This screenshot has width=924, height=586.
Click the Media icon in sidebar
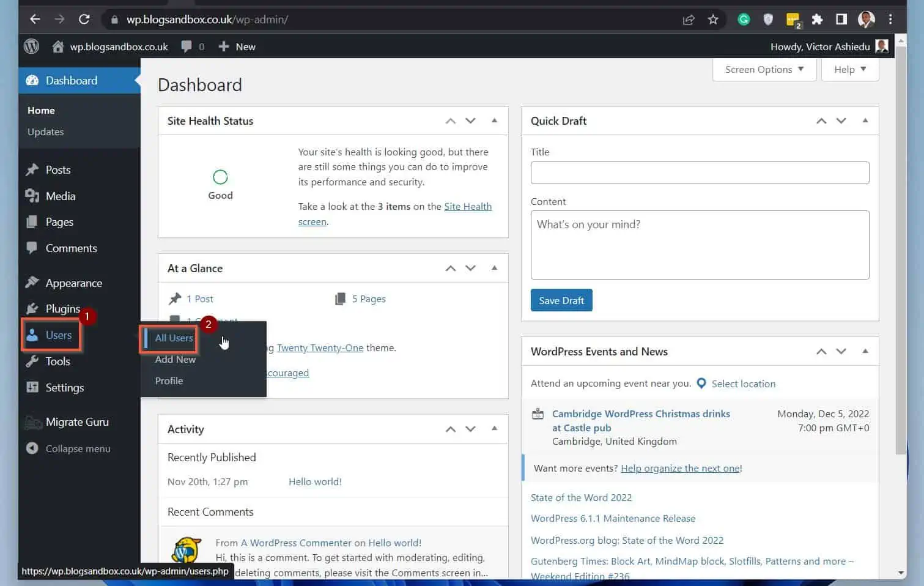click(x=32, y=196)
